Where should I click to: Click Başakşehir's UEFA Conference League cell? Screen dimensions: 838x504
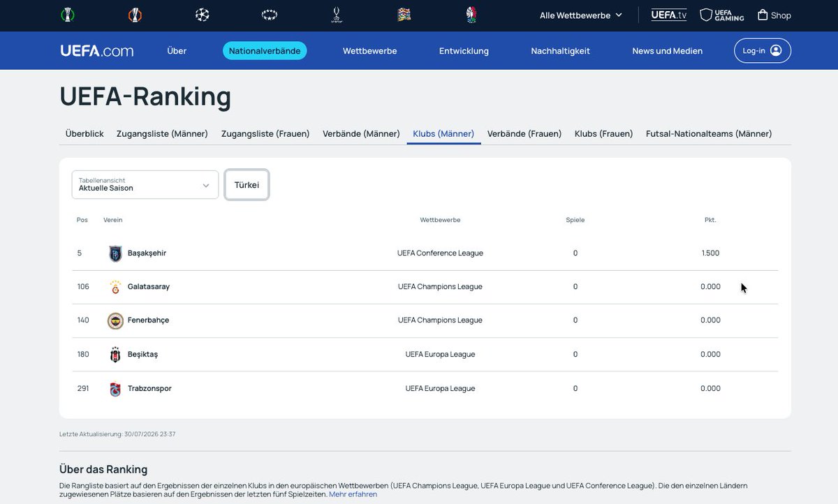[440, 253]
